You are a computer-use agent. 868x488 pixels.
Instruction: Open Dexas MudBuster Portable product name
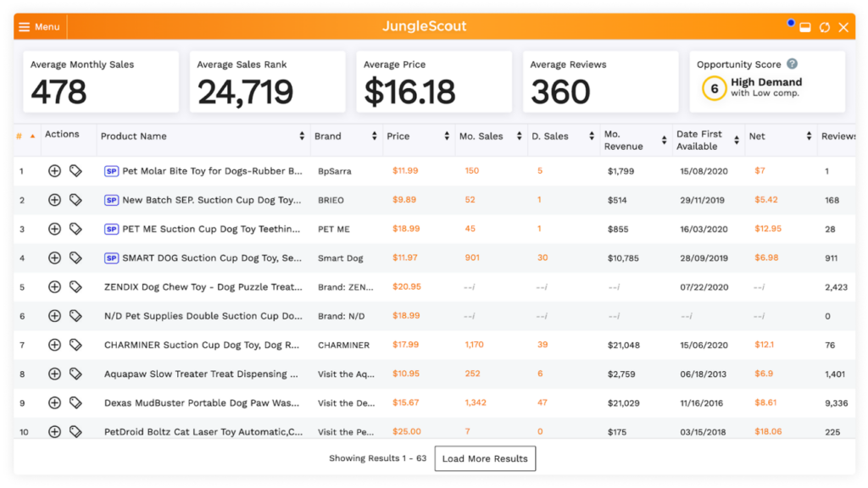[202, 402]
